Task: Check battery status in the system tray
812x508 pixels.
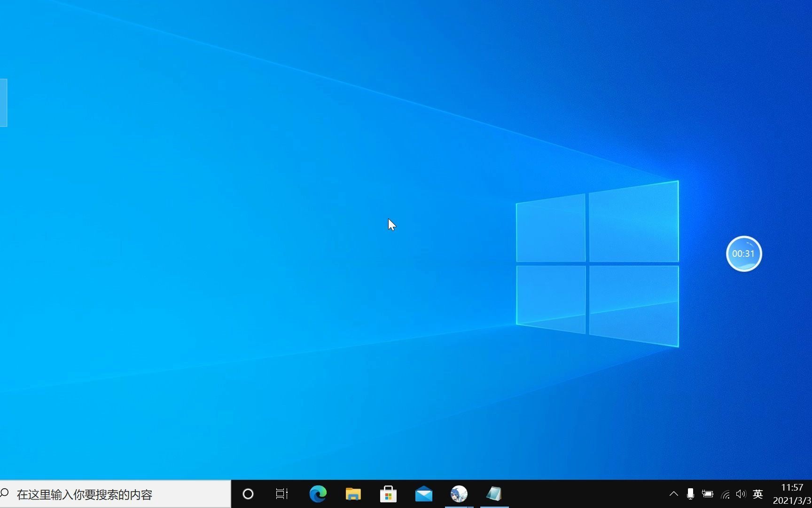Action: [x=707, y=494]
